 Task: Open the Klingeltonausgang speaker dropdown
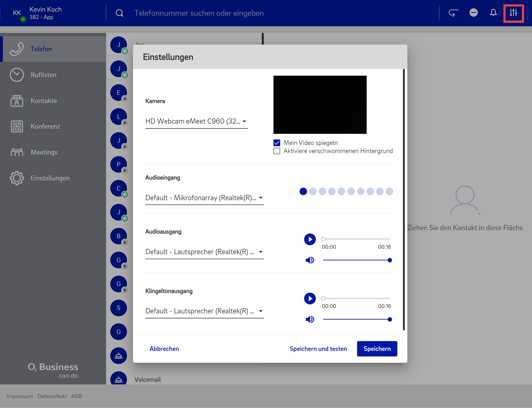point(204,311)
